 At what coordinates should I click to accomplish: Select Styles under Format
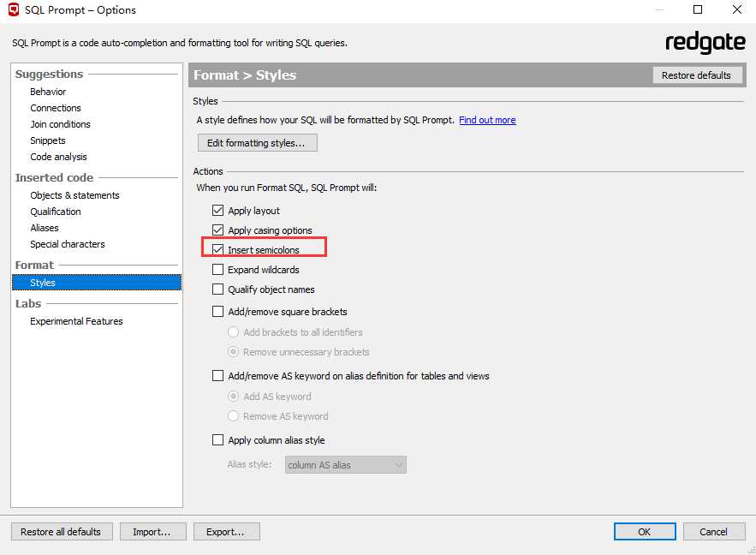pyautogui.click(x=97, y=283)
